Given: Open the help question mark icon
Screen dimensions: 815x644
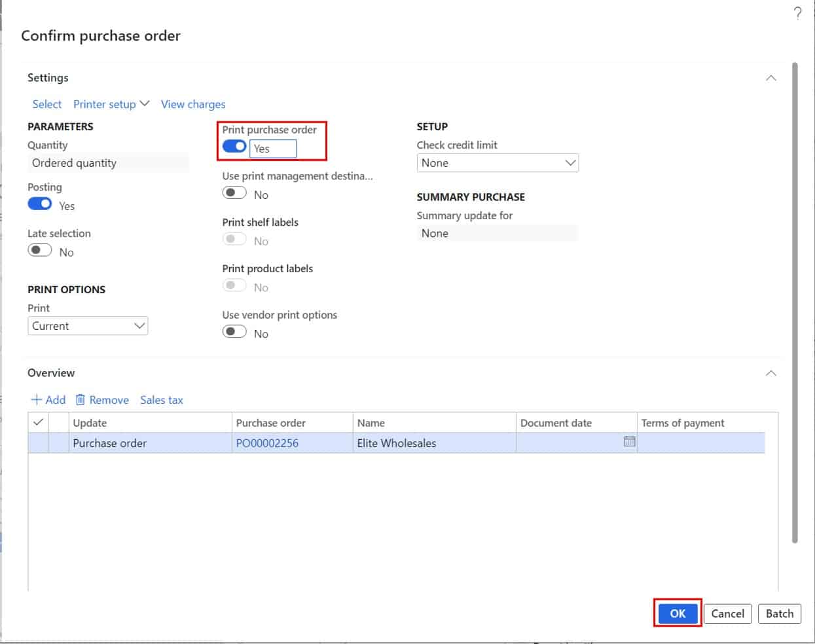Looking at the screenshot, I should pyautogui.click(x=797, y=13).
